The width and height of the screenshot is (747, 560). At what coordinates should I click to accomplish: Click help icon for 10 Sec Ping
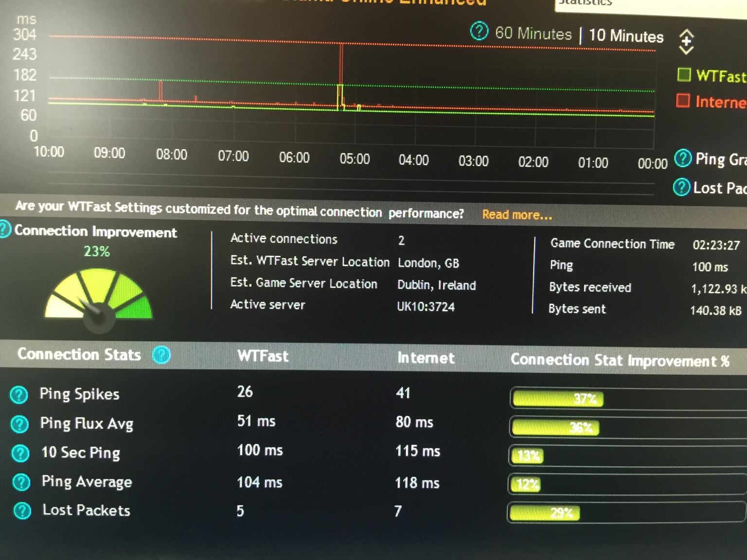click(20, 453)
